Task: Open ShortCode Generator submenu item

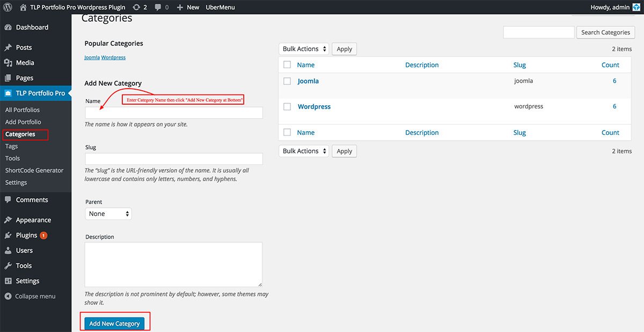Action: (34, 170)
